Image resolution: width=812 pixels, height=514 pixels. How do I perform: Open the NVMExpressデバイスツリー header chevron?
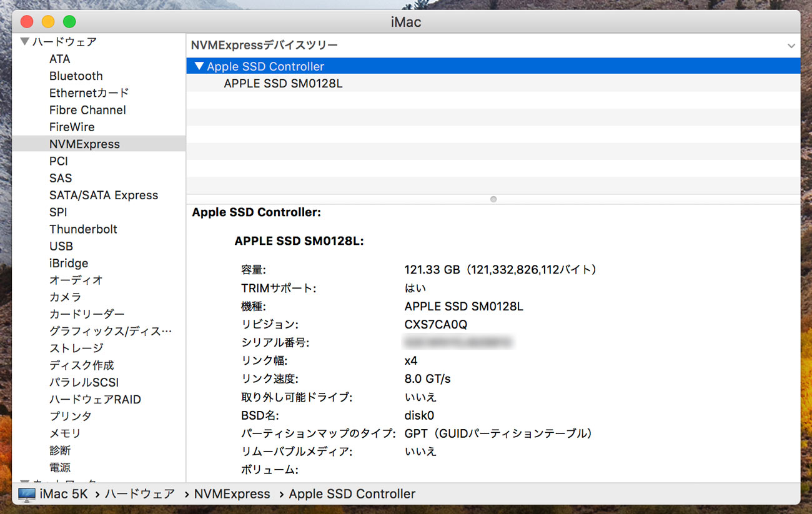click(x=791, y=46)
